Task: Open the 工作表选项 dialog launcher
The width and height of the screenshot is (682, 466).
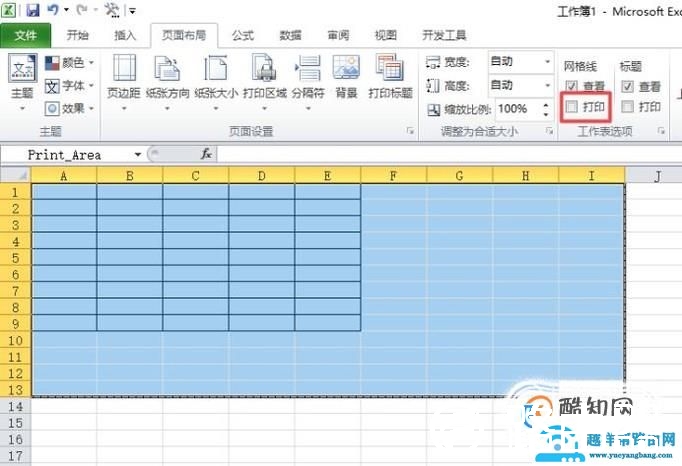Action: [x=661, y=131]
